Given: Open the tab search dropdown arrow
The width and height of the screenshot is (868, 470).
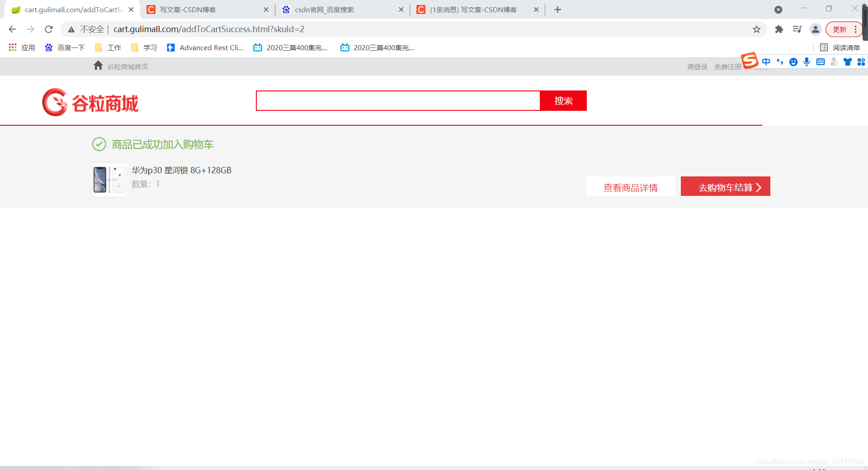Looking at the screenshot, I should point(778,9).
